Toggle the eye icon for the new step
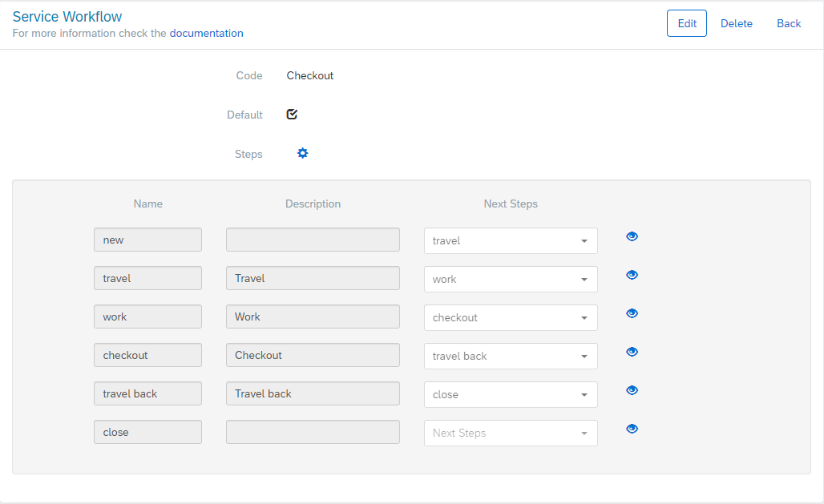 632,236
